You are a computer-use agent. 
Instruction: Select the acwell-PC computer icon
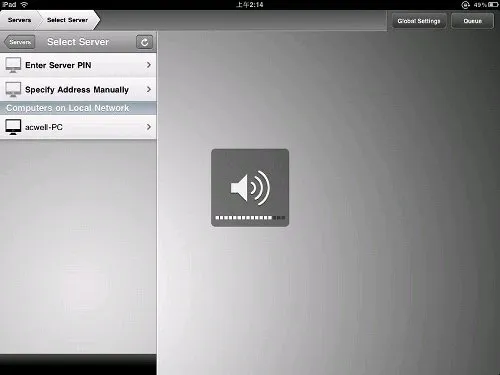click(x=13, y=127)
